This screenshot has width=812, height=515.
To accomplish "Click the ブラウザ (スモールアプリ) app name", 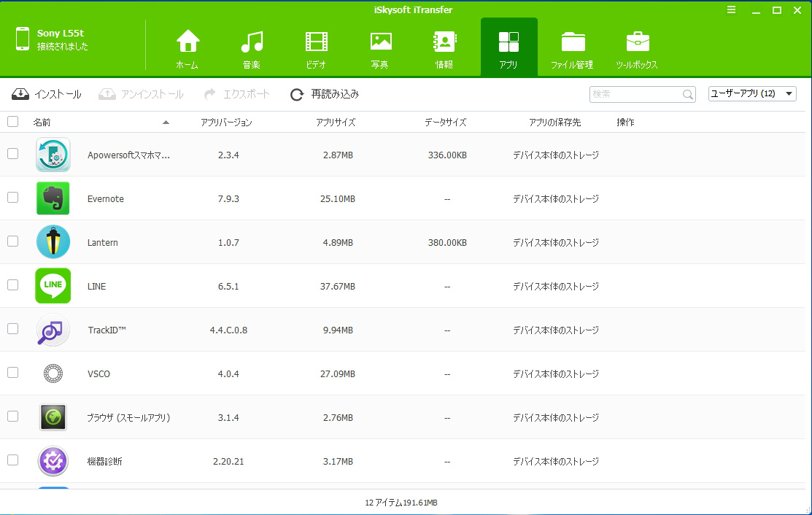I will pos(128,418).
